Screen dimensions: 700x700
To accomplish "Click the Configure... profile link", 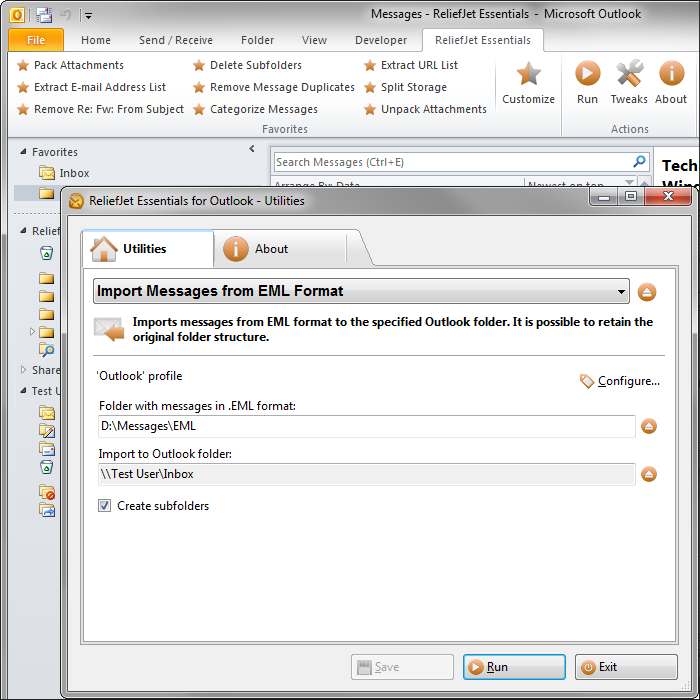I will [620, 381].
